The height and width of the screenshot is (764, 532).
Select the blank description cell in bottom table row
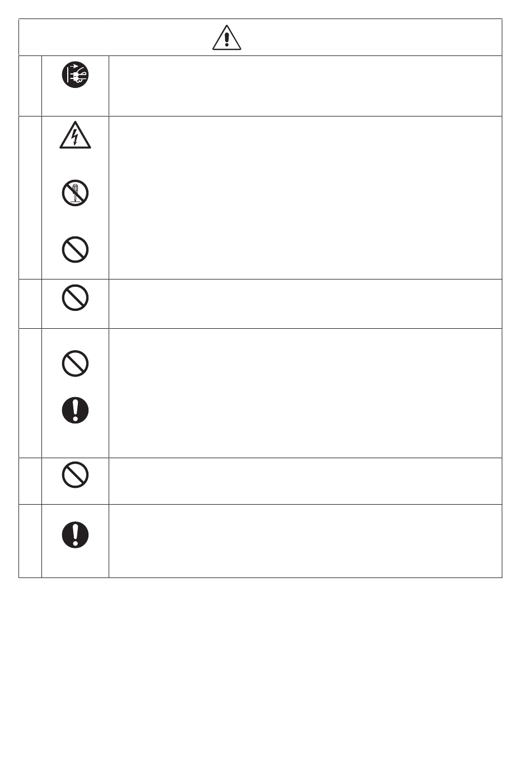coord(305,541)
